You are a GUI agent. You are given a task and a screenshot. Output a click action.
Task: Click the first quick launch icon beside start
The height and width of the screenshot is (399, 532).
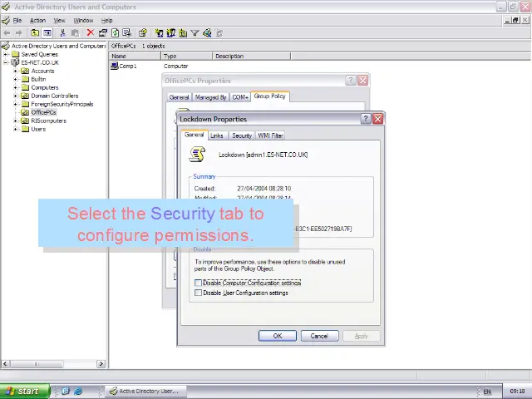[66, 391]
